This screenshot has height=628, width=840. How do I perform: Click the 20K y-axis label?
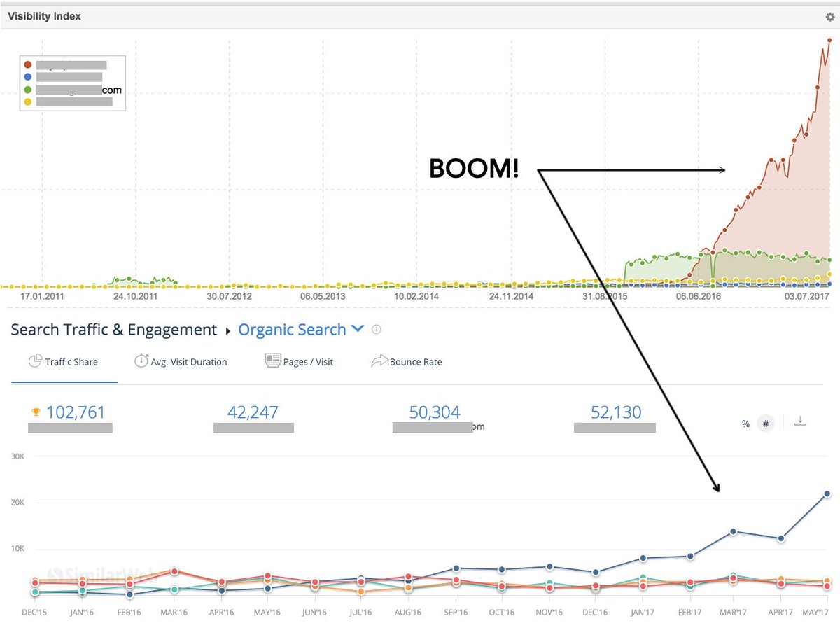click(x=18, y=503)
